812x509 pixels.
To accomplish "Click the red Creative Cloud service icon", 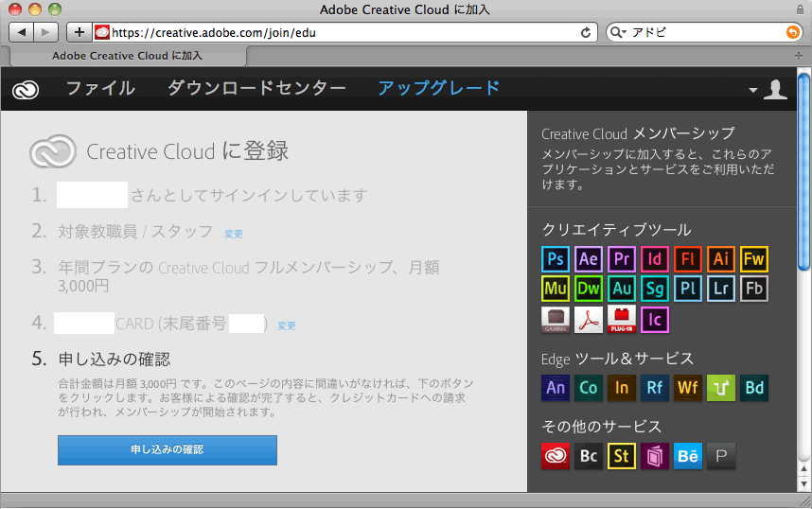I will point(556,456).
